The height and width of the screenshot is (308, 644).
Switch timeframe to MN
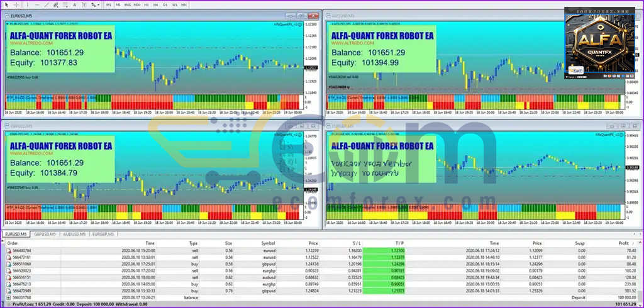pyautogui.click(x=184, y=5)
